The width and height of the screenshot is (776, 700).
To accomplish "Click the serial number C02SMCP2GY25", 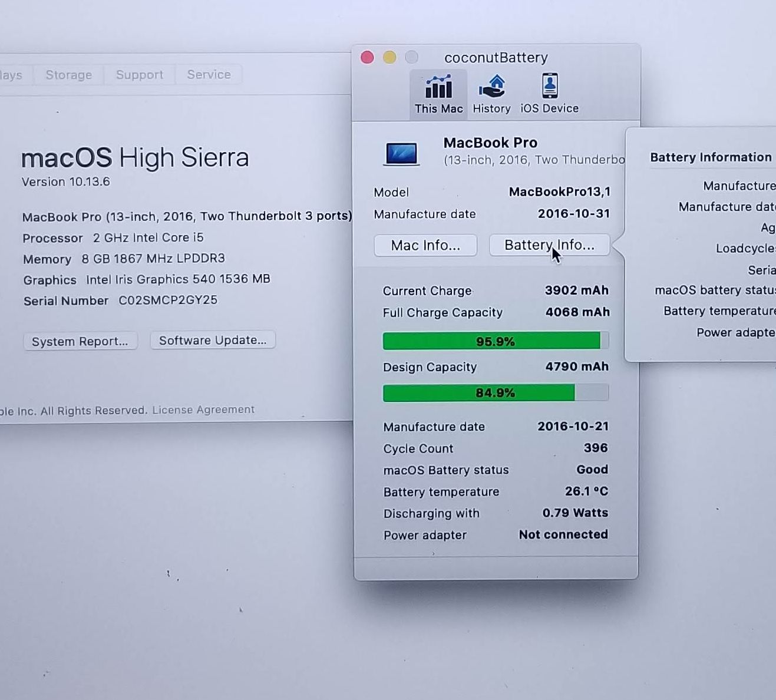I will click(x=168, y=300).
